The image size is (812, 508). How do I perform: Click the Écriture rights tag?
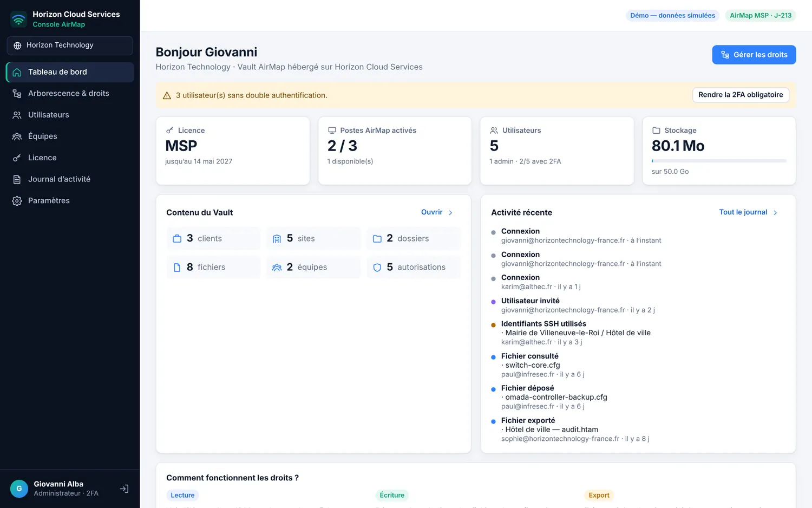coord(392,495)
